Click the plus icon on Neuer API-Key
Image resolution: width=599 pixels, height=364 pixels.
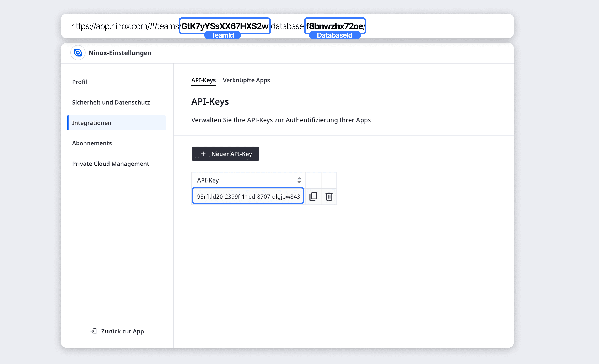click(203, 154)
